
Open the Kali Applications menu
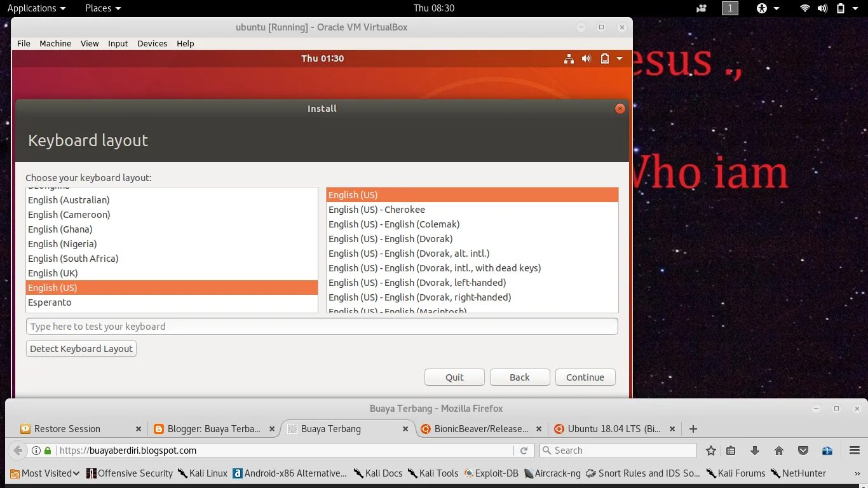click(x=36, y=8)
